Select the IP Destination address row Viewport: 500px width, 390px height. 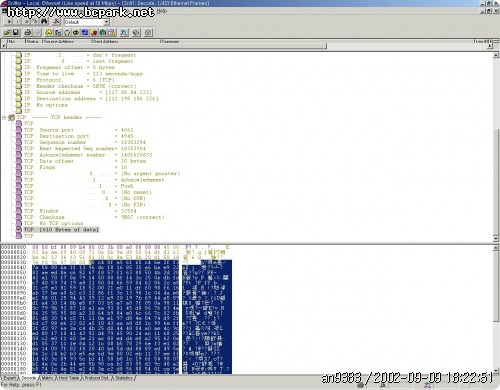(91, 99)
